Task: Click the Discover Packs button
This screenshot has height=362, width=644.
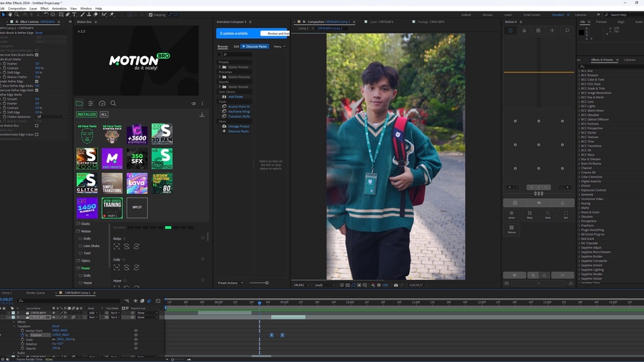Action: tap(255, 46)
